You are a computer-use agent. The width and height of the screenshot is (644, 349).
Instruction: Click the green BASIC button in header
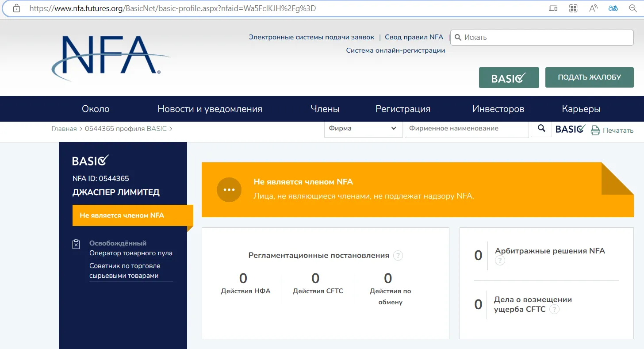pyautogui.click(x=509, y=78)
